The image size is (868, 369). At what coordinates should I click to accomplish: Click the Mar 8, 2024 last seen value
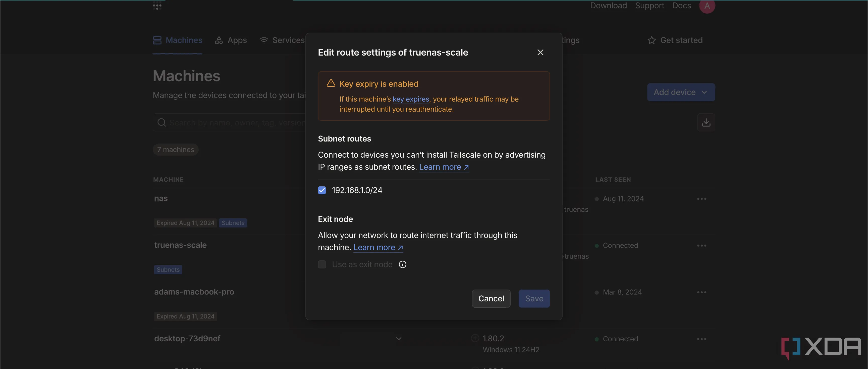pos(622,292)
